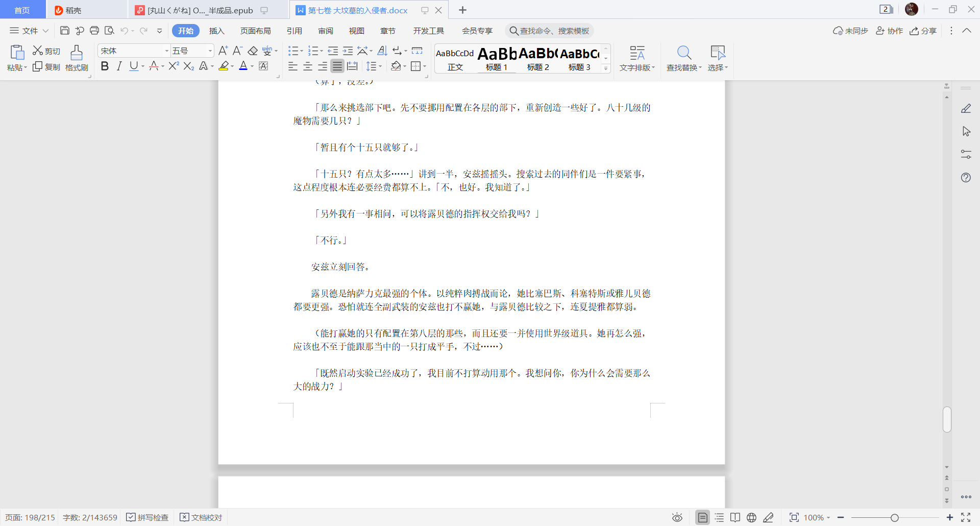Switch to the 引用 ribbon tab
The image size is (980, 526).
295,31
